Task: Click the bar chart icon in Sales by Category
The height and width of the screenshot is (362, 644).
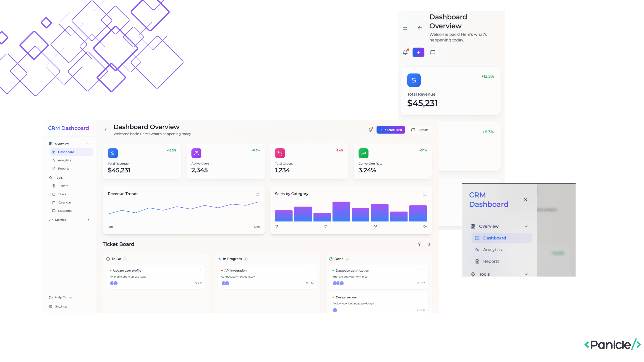Action: click(x=425, y=194)
